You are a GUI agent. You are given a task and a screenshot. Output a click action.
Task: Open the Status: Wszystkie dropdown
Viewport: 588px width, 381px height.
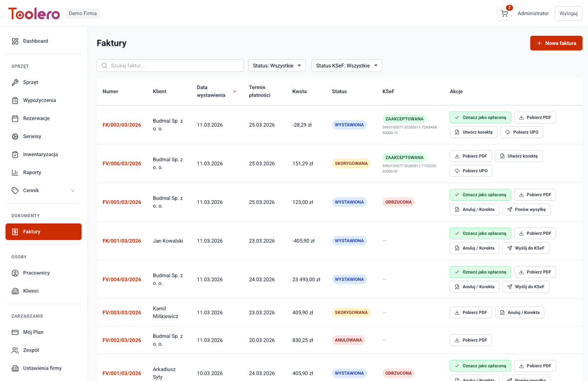coord(277,66)
